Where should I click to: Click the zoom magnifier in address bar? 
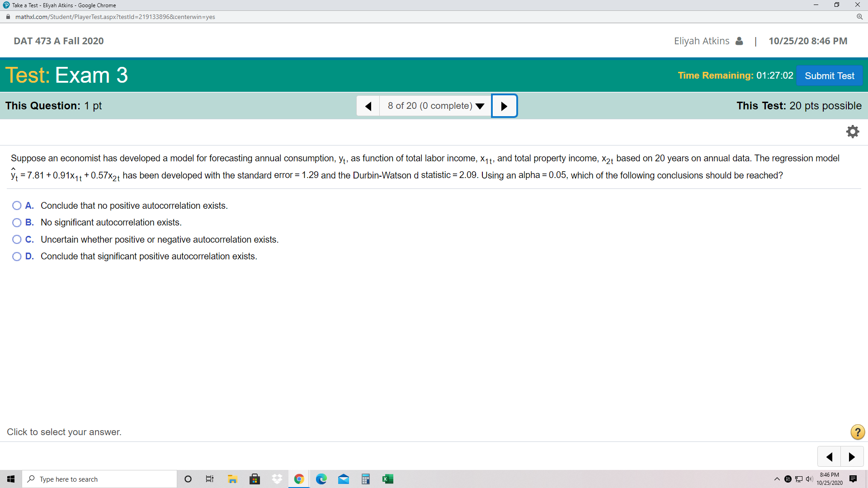859,17
